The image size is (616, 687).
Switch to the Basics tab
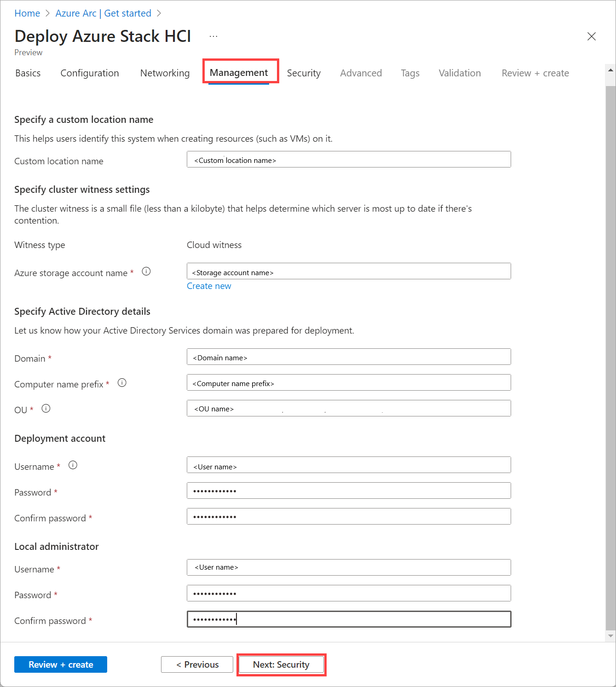[x=28, y=73]
